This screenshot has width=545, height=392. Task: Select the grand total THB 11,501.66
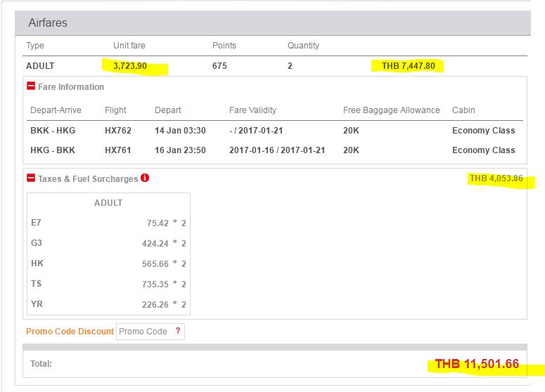[x=477, y=364]
